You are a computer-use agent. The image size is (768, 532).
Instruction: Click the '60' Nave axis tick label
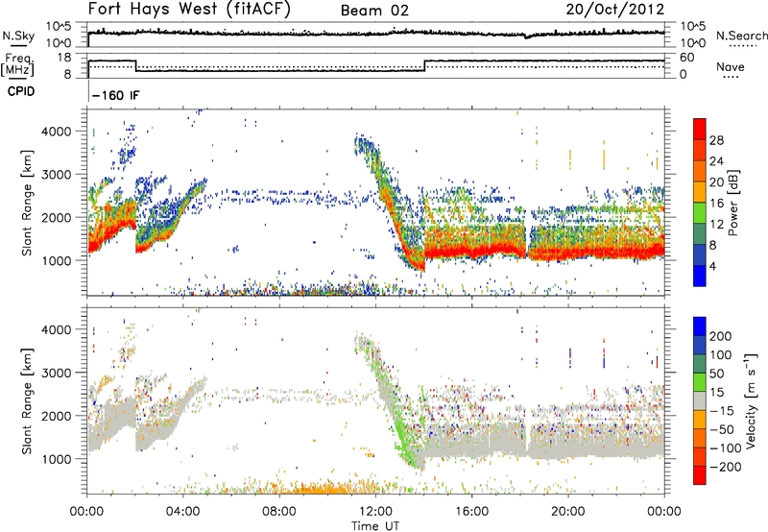pos(686,58)
